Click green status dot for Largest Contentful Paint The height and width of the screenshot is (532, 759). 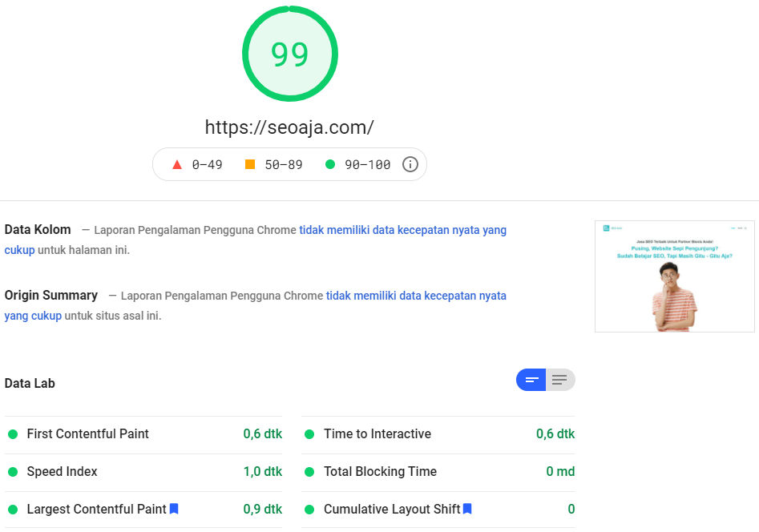pos(13,510)
